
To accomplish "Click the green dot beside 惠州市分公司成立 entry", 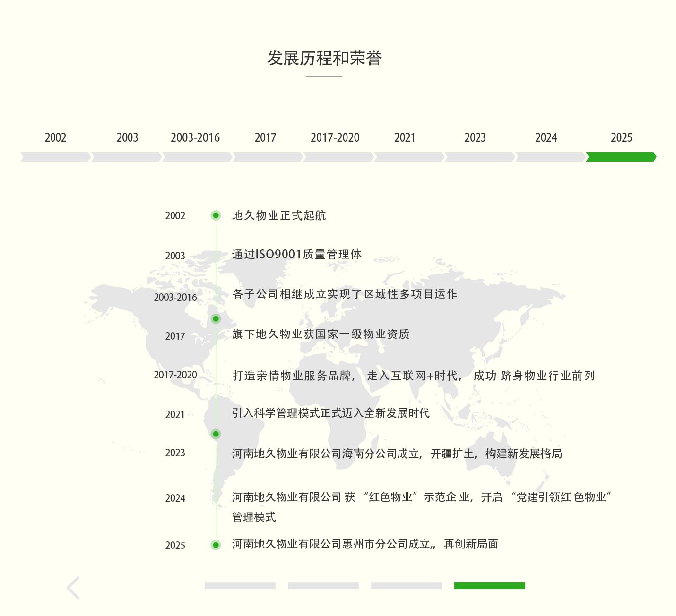I will tap(216, 545).
